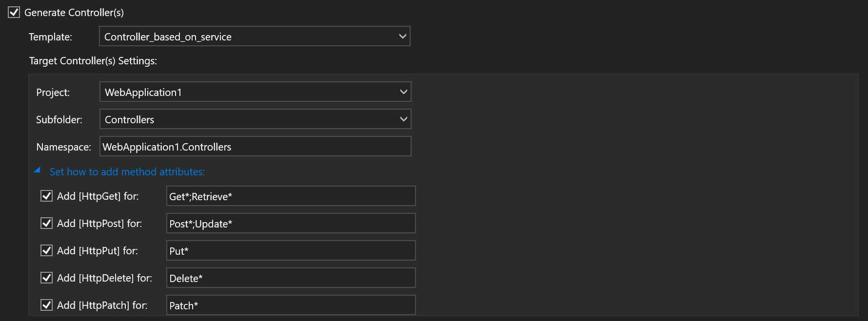Toggle the Generate Controller(s) checkbox
Screen dimensions: 868x321
click(14, 13)
